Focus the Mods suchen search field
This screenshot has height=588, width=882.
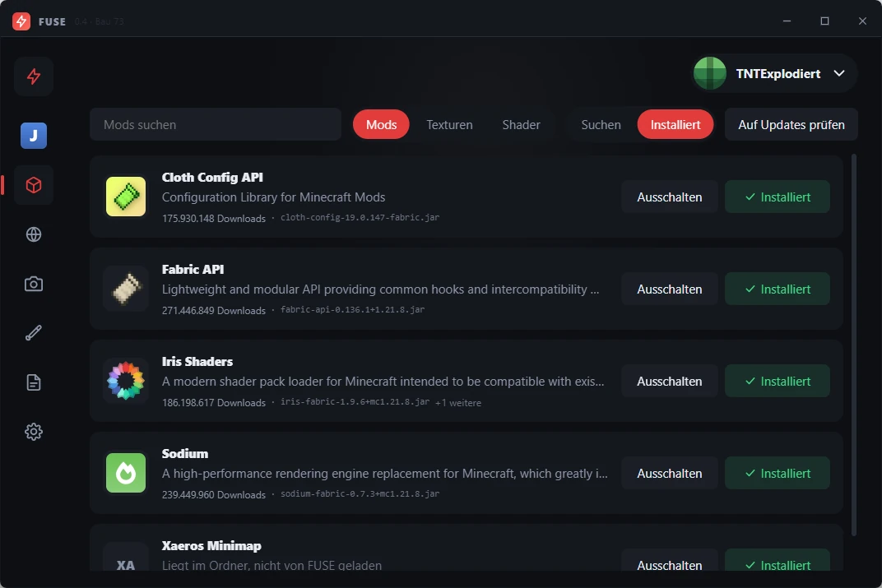pos(216,125)
